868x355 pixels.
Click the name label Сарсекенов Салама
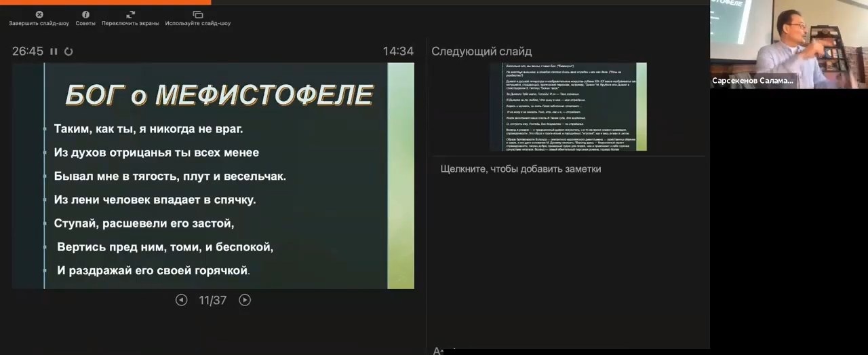pyautogui.click(x=752, y=81)
